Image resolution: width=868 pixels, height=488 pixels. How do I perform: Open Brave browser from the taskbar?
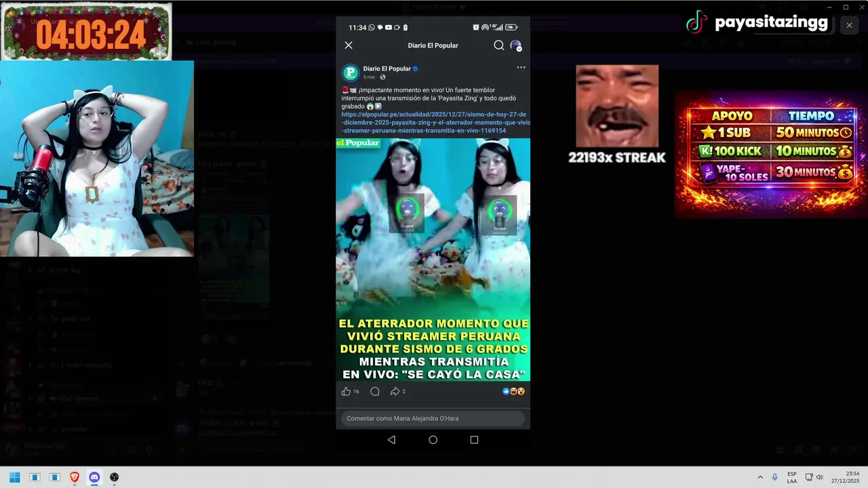tap(75, 477)
